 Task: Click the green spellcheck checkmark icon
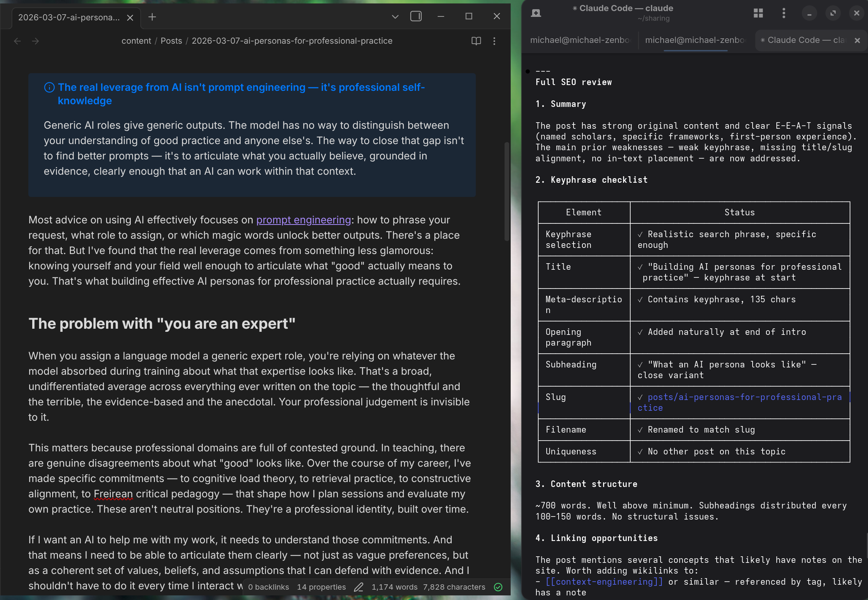[x=498, y=587]
